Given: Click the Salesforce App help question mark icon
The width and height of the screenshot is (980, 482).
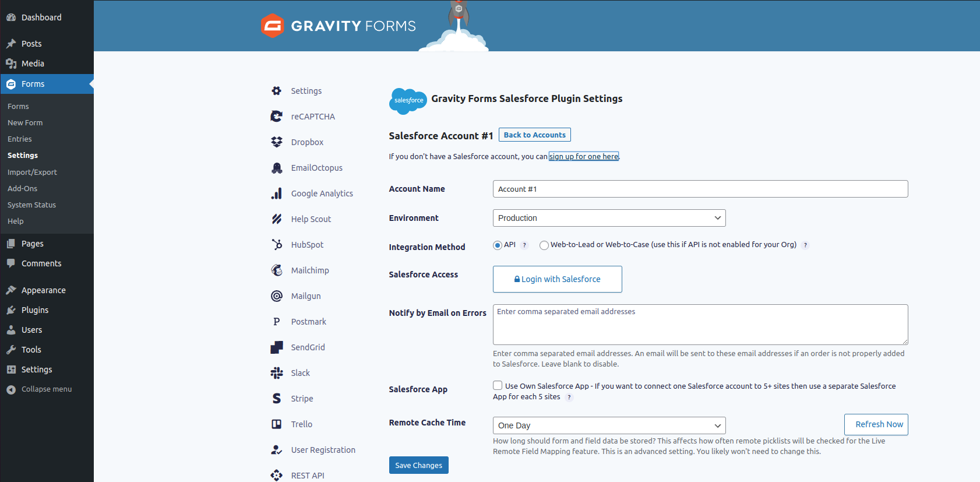Looking at the screenshot, I should pyautogui.click(x=569, y=397).
